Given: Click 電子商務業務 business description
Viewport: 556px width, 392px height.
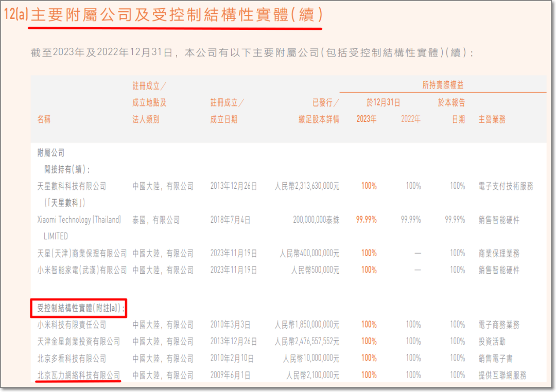Looking at the screenshot, I should tap(499, 325).
